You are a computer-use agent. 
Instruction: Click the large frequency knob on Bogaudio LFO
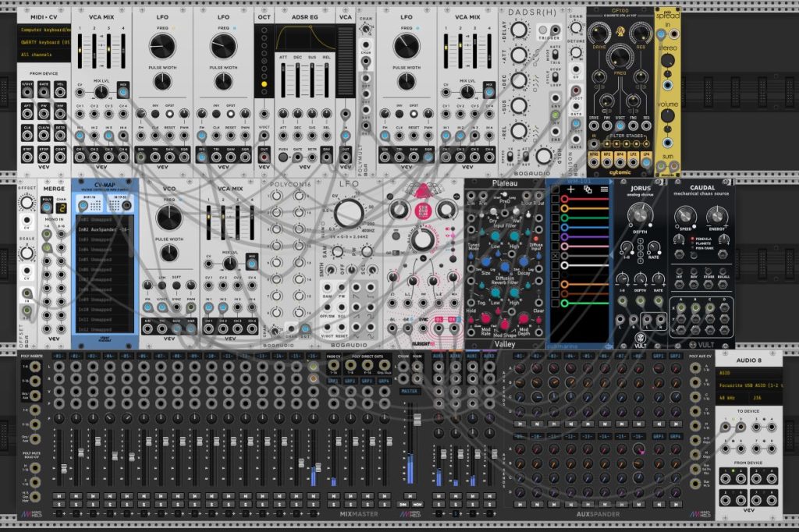[349, 212]
